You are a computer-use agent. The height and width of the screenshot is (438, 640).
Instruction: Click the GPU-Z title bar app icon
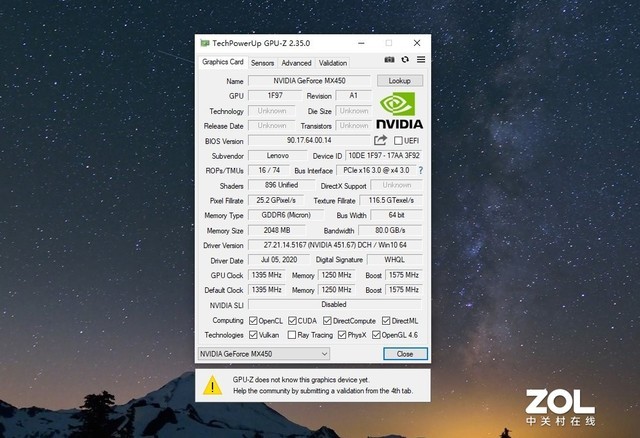click(205, 43)
